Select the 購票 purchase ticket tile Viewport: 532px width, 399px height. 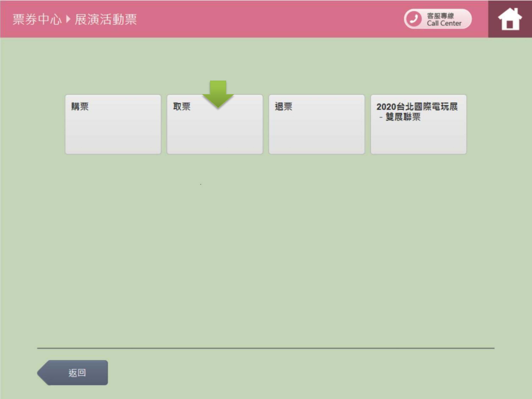click(x=113, y=124)
